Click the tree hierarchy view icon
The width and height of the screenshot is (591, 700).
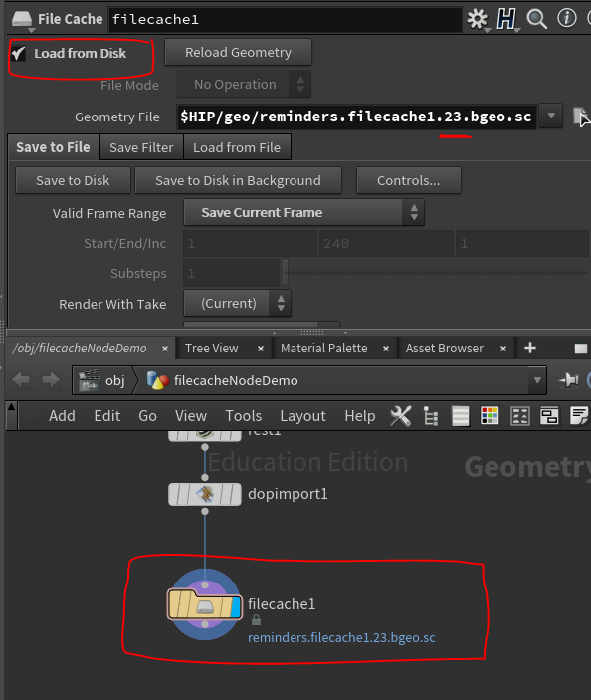431,416
